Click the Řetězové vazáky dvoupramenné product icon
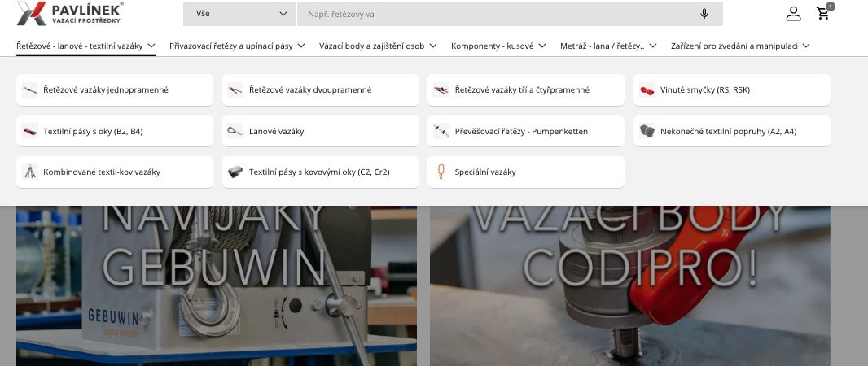The width and height of the screenshot is (868, 366). [x=235, y=90]
